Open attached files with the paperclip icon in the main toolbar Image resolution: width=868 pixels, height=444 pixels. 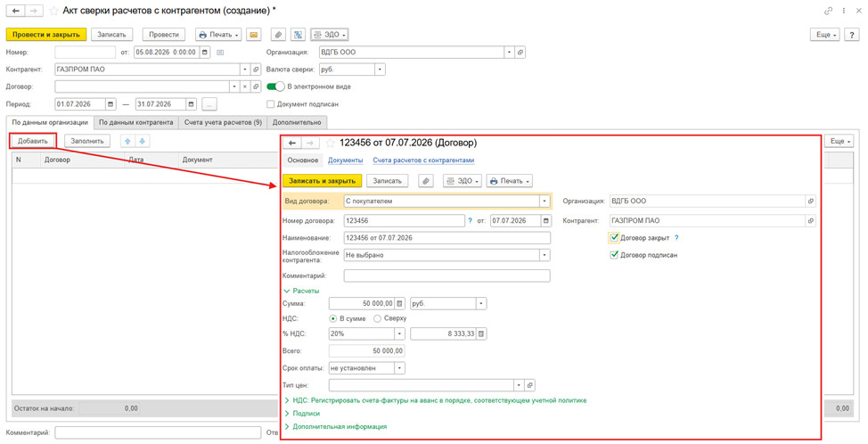pyautogui.click(x=278, y=34)
